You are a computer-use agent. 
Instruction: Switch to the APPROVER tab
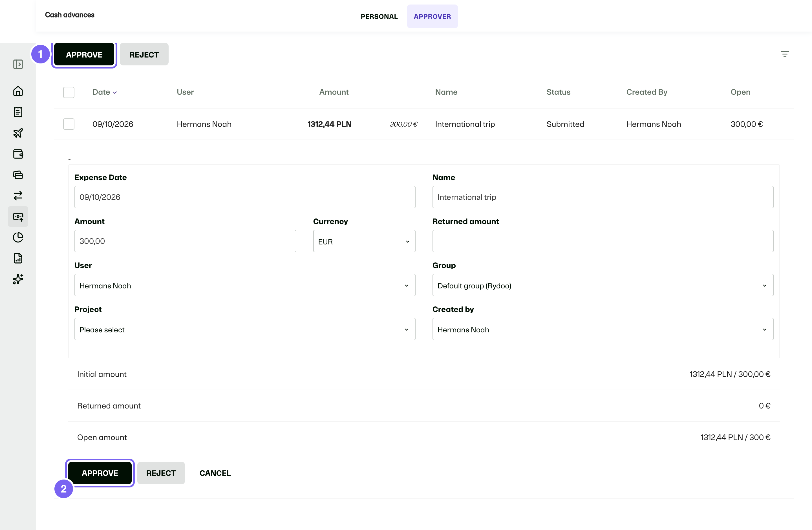(x=432, y=16)
